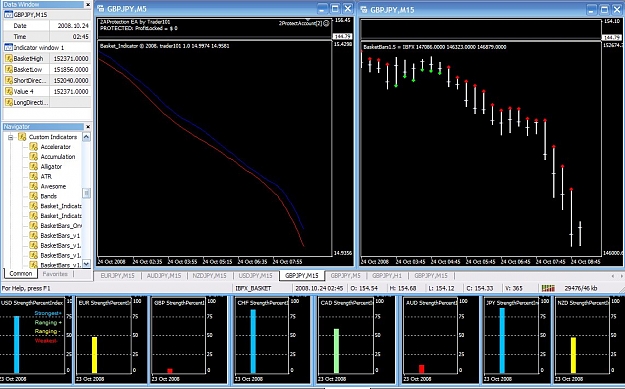The height and width of the screenshot is (389, 625).
Task: Click the expert advisor smiley icon in M5 chart
Action: [326, 23]
